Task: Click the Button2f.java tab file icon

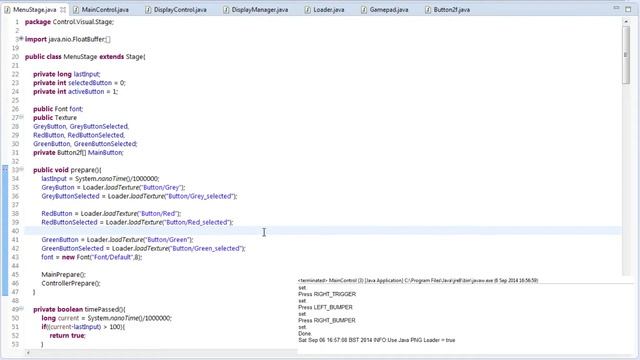Action: 427,9
